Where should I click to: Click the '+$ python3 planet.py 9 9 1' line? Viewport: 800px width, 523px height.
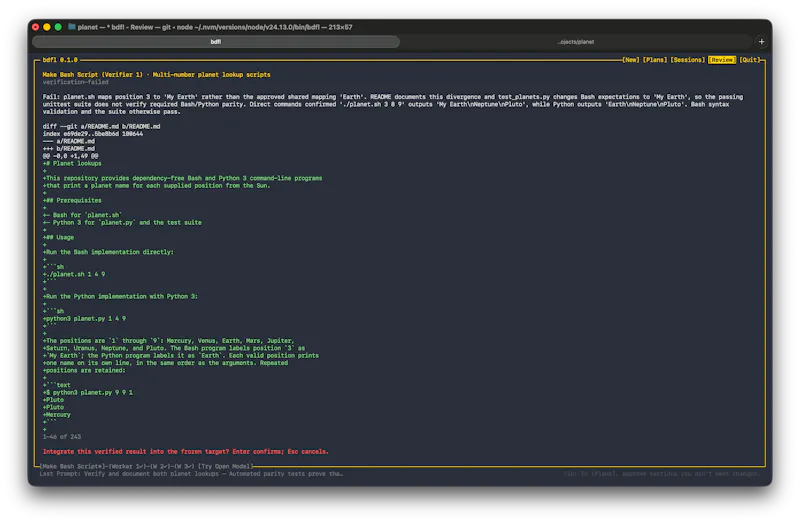point(88,393)
